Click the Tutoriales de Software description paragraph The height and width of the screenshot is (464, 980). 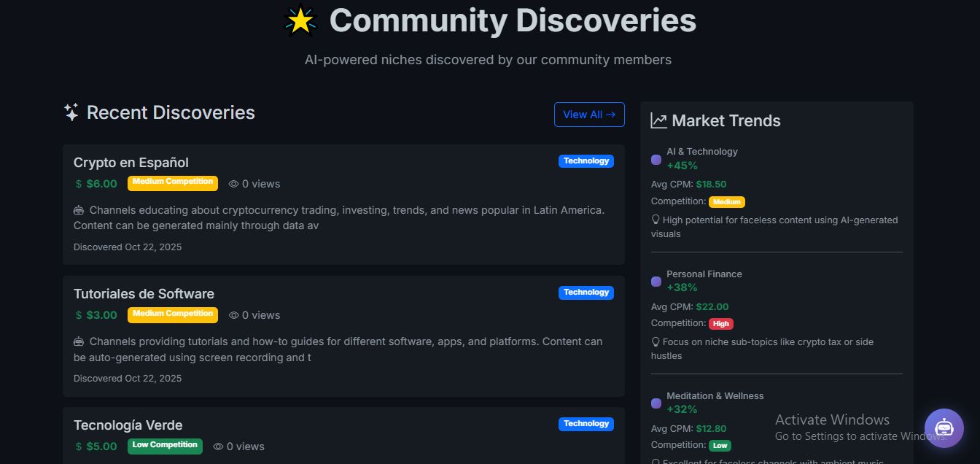[x=339, y=349]
